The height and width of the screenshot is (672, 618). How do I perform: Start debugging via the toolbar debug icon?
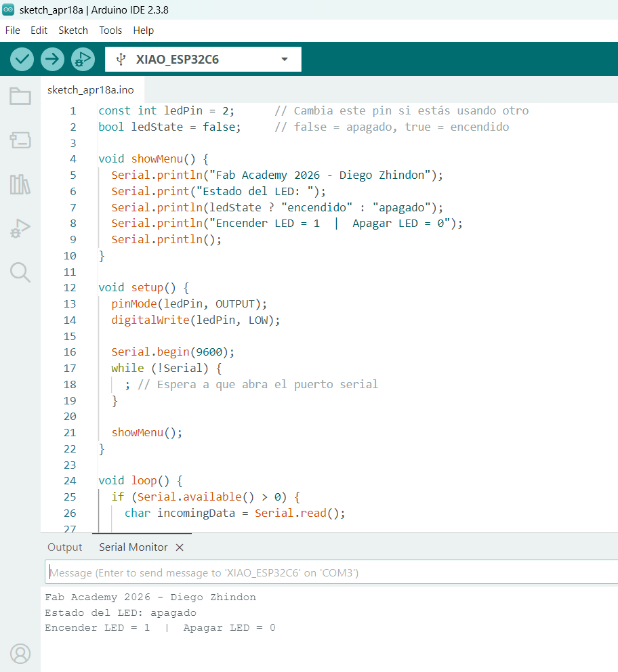coord(83,59)
